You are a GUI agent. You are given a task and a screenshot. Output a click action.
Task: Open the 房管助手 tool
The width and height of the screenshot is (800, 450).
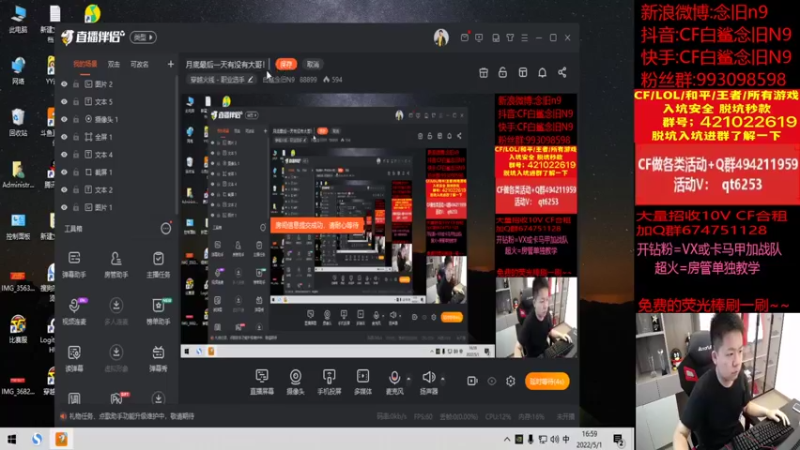(116, 264)
